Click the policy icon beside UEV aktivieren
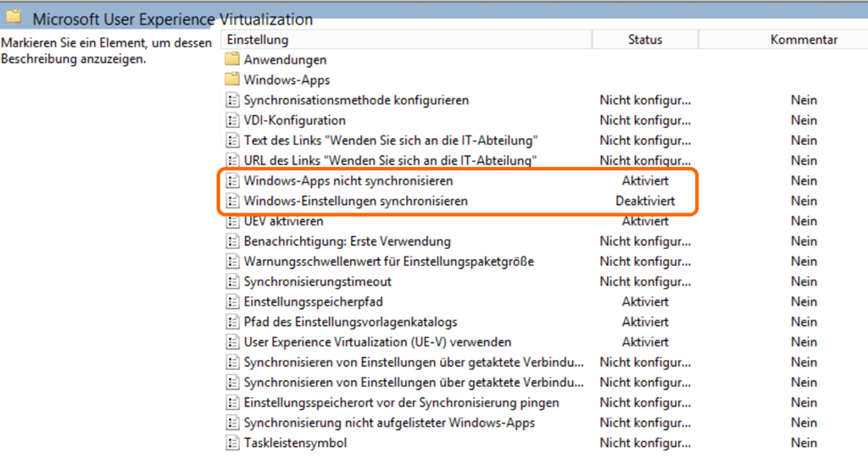This screenshot has height=459, width=868. 232,222
